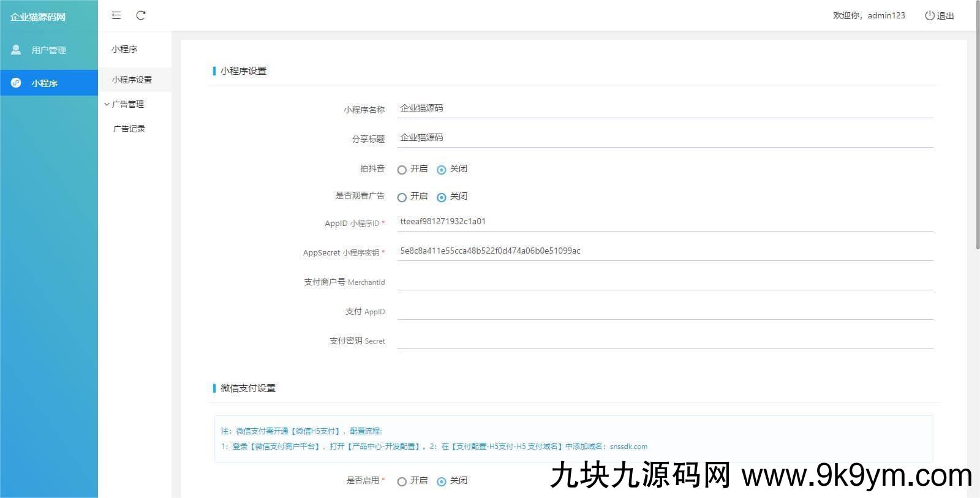
Task: Click the power icon to log out
Action: tap(929, 15)
